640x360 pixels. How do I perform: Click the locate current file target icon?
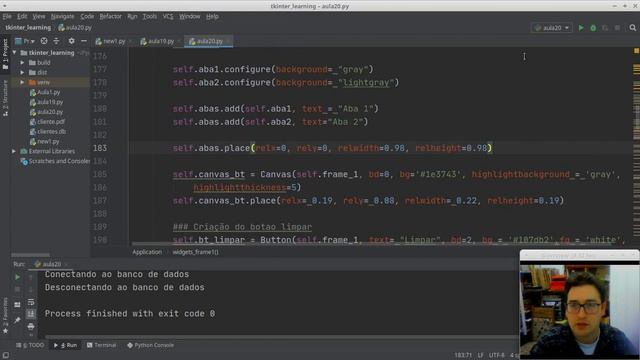(44, 41)
